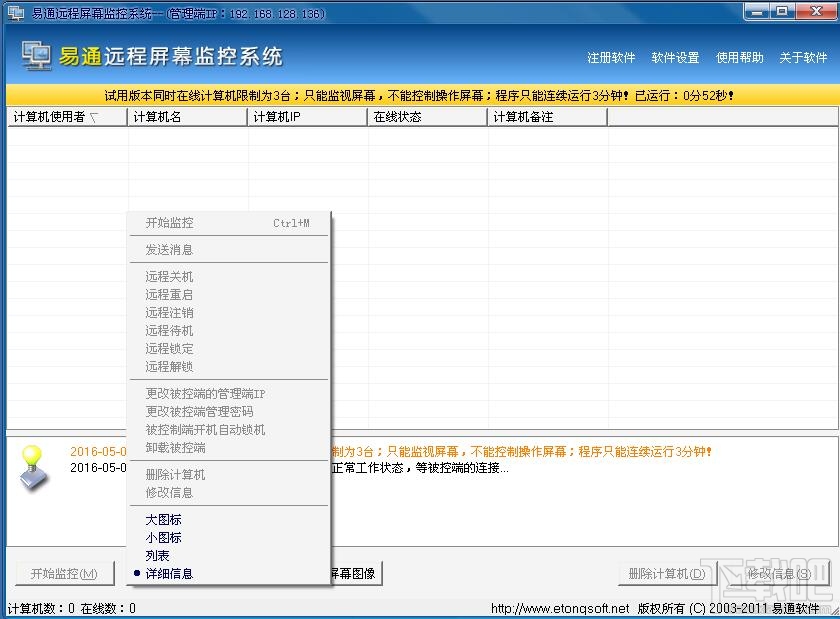
Task: Click the monitor logo icon in the header
Action: (35, 57)
